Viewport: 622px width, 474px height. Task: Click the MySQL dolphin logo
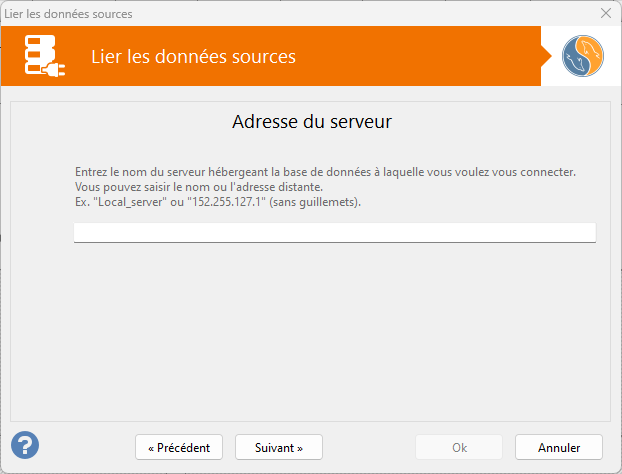pos(582,57)
